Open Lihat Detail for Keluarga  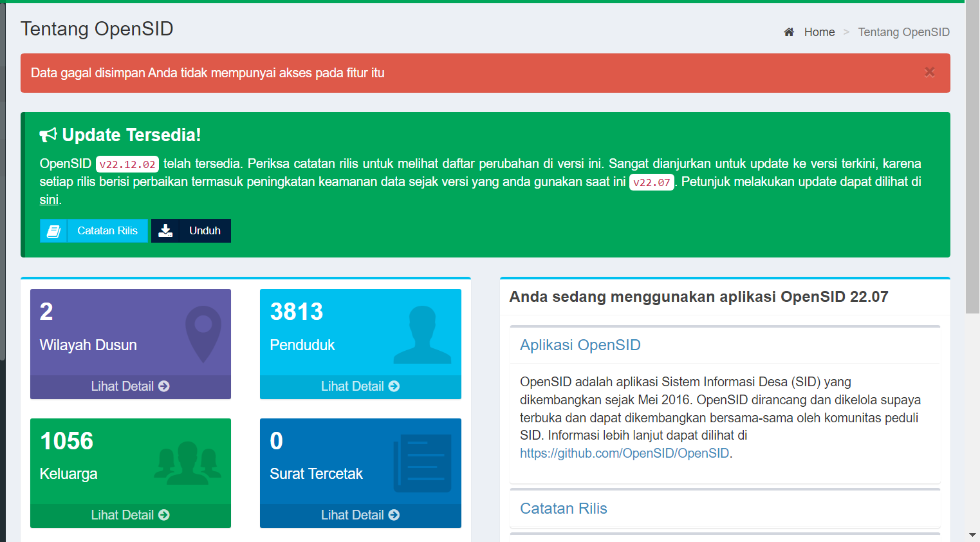coord(131,515)
